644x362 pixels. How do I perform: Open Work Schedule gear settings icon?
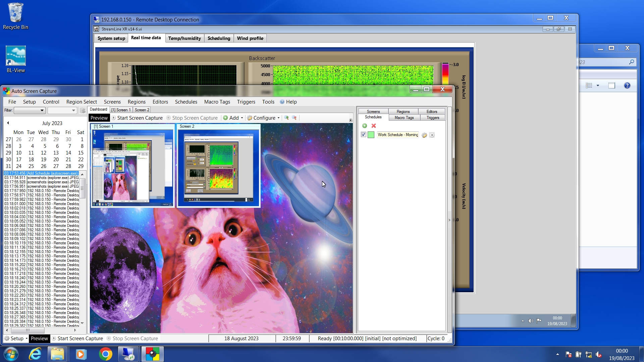tap(424, 135)
